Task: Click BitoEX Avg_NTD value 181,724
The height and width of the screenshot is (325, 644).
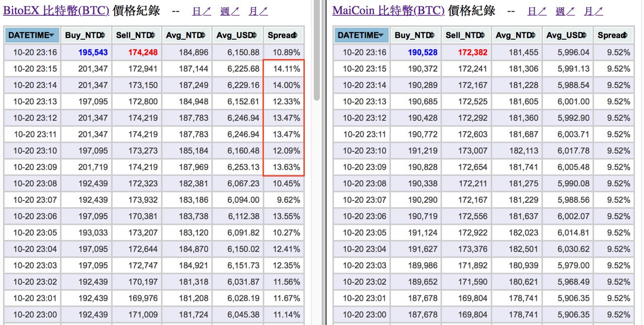Action: 194,314
